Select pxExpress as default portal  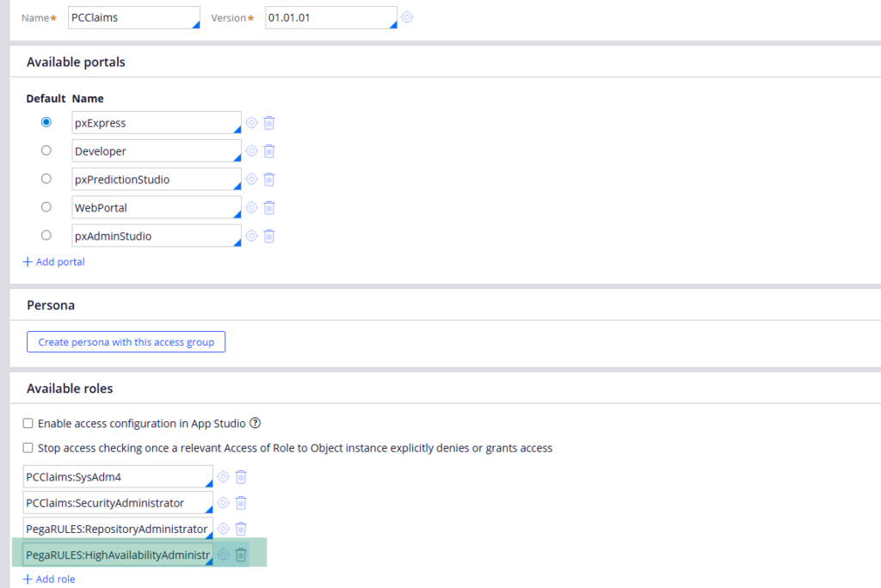click(46, 122)
